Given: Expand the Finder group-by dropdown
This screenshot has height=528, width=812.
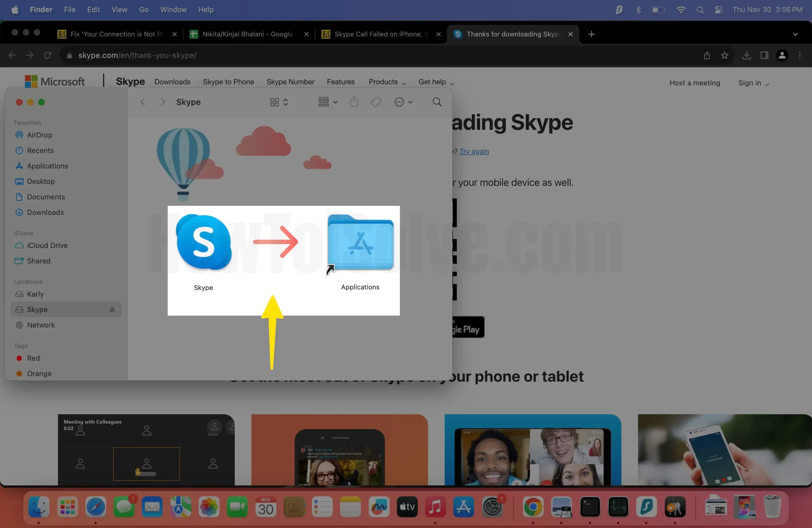Looking at the screenshot, I should point(328,102).
